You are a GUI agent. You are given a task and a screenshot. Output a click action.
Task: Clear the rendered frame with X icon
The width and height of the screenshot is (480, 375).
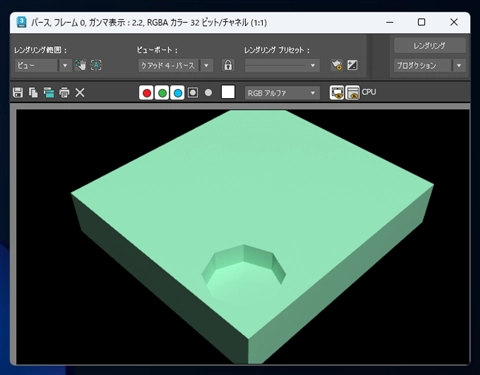point(80,93)
